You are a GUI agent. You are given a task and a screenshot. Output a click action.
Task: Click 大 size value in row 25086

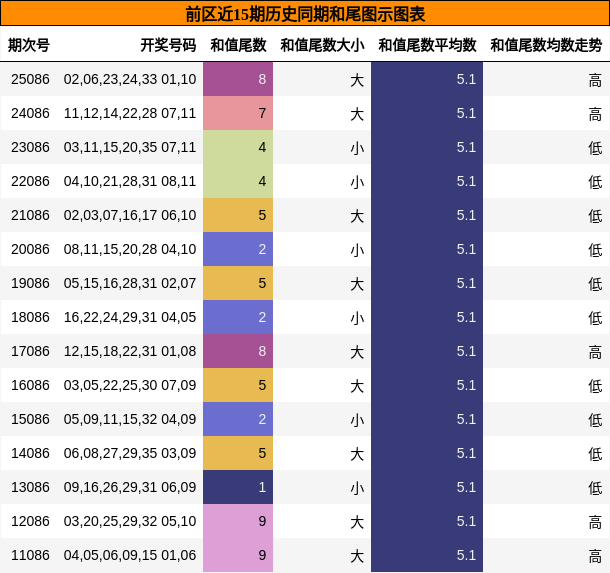[357, 80]
